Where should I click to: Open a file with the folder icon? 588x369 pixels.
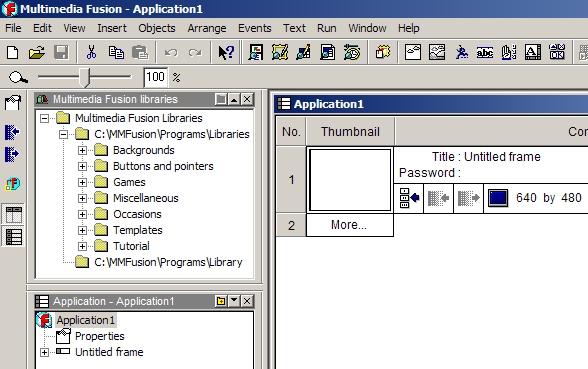tap(37, 52)
